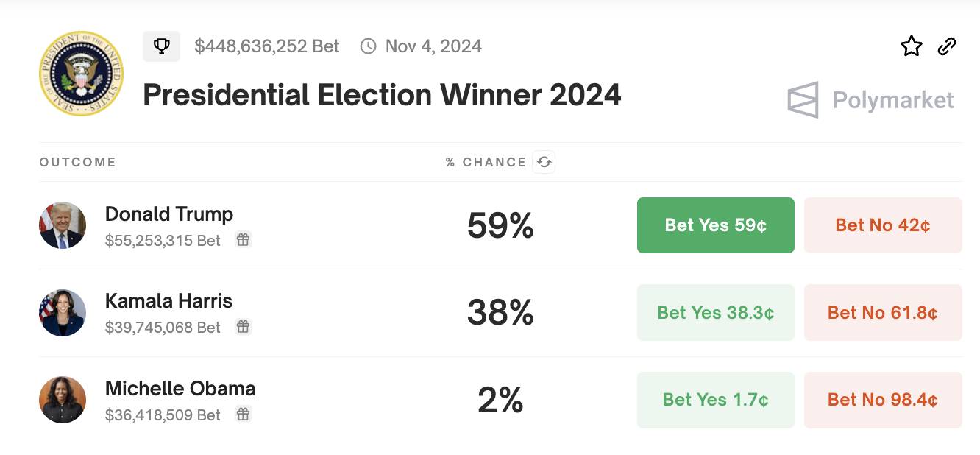Choose Bet No 98.4¢ for Michelle Obama

pyautogui.click(x=883, y=400)
